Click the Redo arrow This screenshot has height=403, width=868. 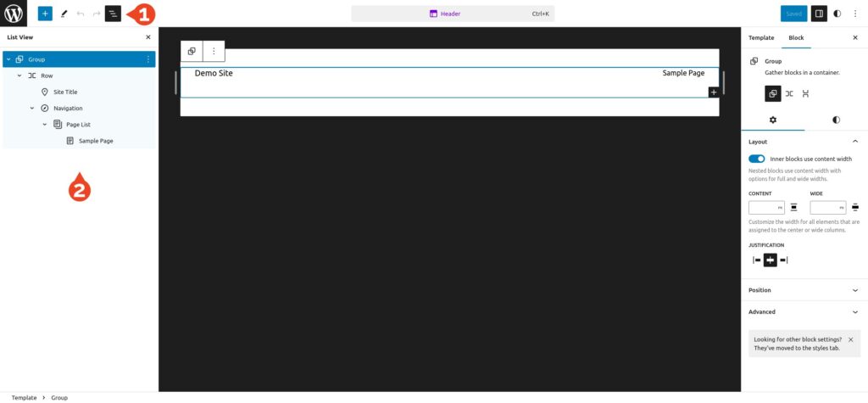tap(97, 14)
